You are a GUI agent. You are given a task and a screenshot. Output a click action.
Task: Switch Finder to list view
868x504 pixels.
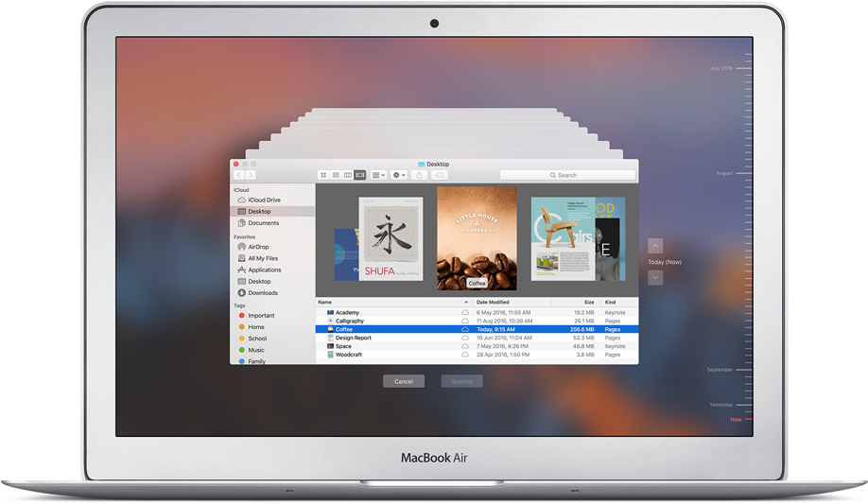(336, 175)
